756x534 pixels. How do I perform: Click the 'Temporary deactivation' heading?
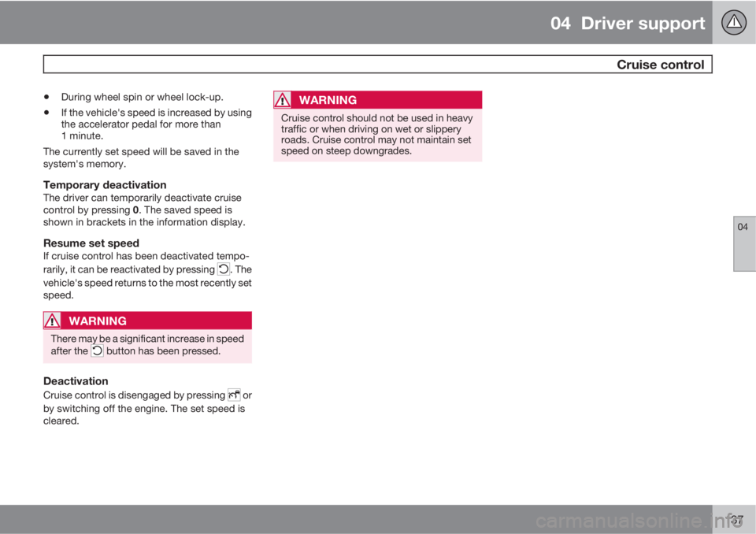pos(105,185)
